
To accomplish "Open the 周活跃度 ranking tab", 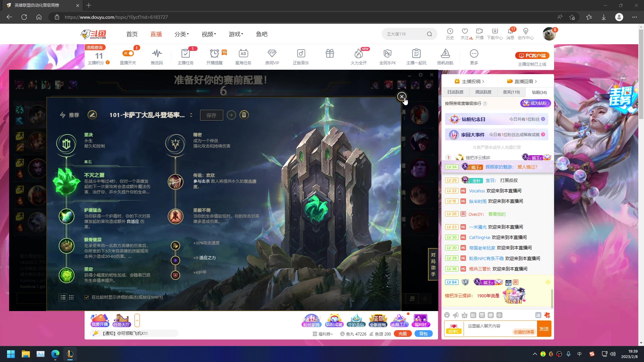I will (483, 92).
